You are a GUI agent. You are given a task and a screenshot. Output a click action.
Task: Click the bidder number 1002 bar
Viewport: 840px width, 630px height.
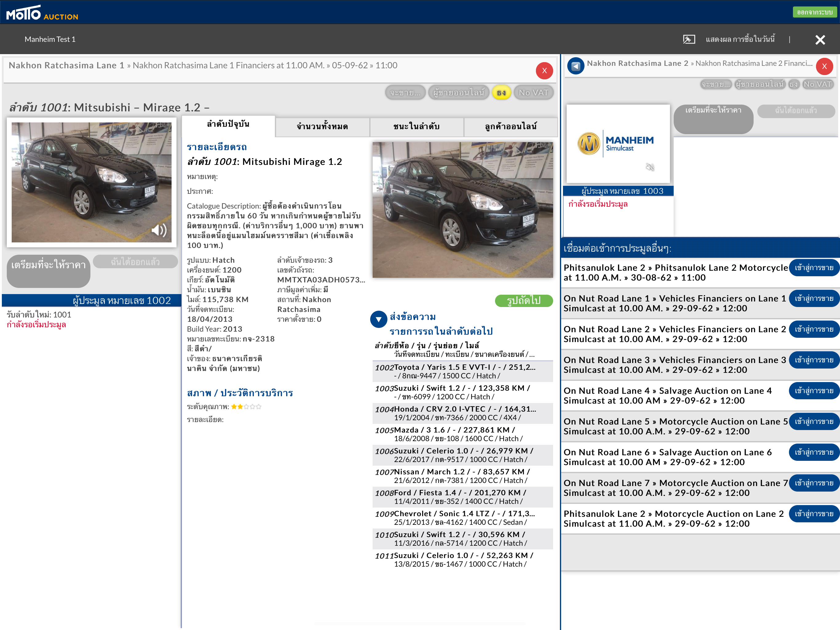[92, 301]
